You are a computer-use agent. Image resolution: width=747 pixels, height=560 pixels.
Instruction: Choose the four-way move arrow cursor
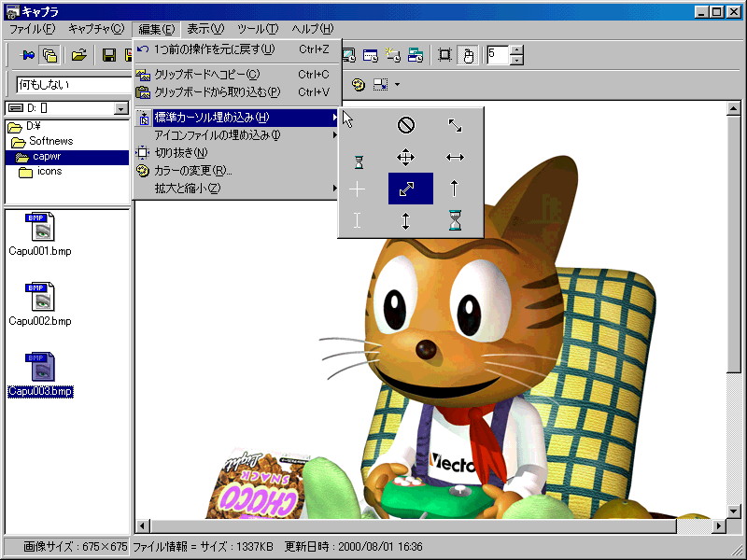click(406, 158)
